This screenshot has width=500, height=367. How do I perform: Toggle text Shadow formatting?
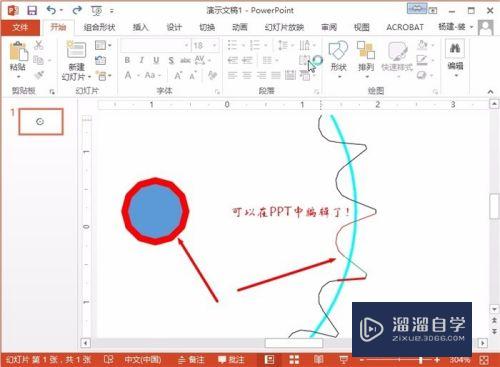pos(171,60)
